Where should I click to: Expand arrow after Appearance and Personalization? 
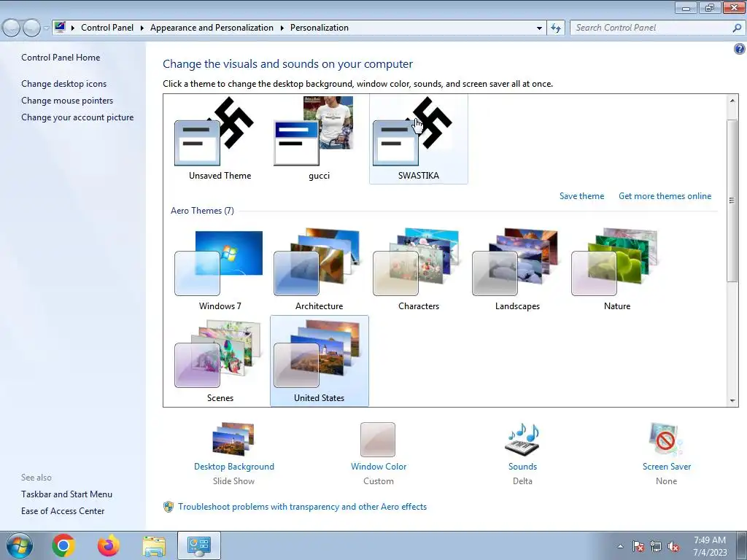tap(282, 28)
